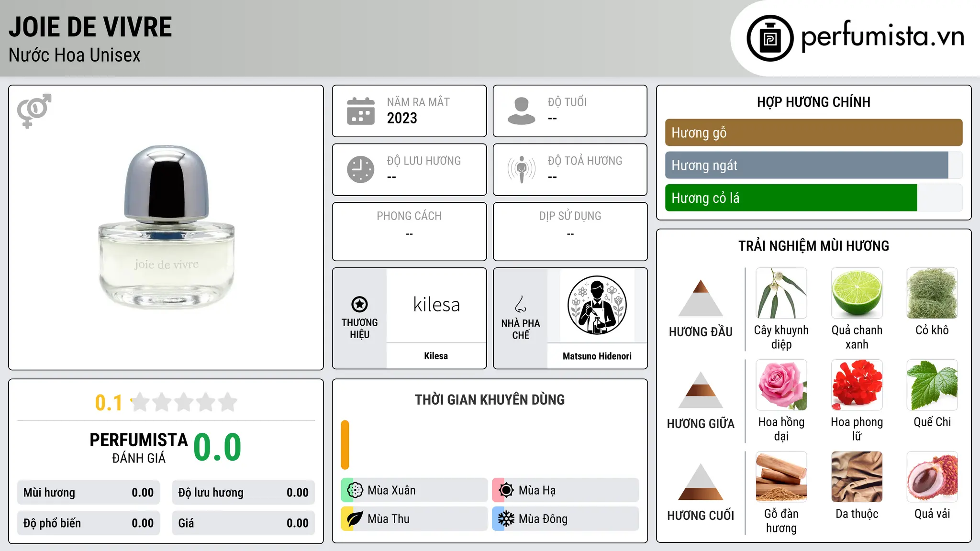The image size is (980, 551).
Task: Click the 0.1 user rating value
Action: pyautogui.click(x=109, y=403)
